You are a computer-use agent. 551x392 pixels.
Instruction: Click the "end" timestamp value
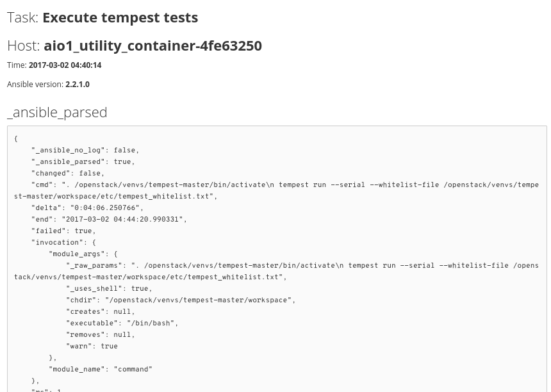[122, 220]
